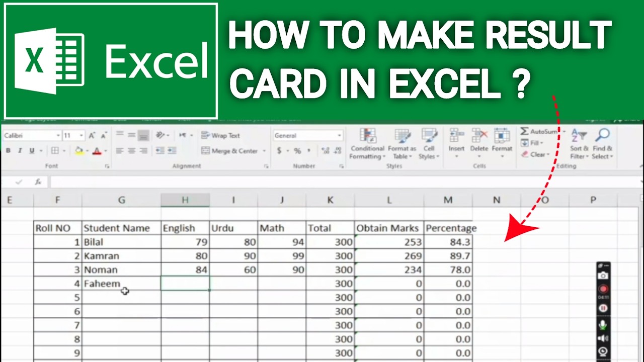Select cell containing Kamran
644x362 pixels.
(x=122, y=256)
